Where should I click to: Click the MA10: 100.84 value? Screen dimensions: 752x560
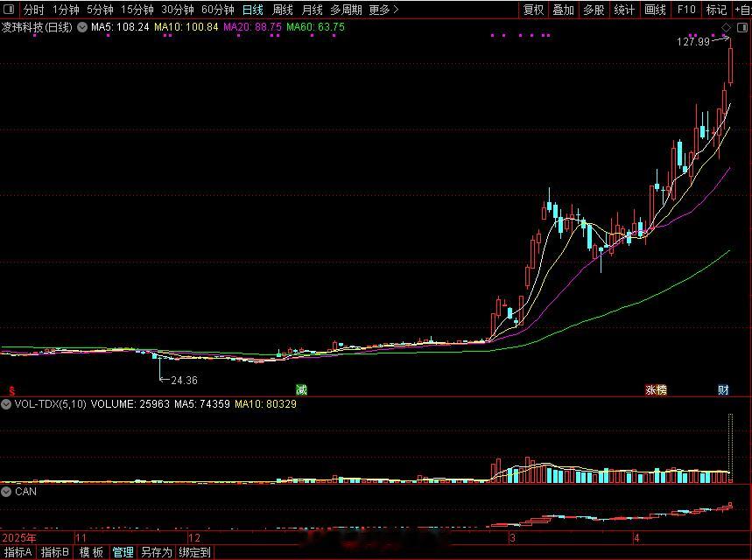[x=186, y=27]
